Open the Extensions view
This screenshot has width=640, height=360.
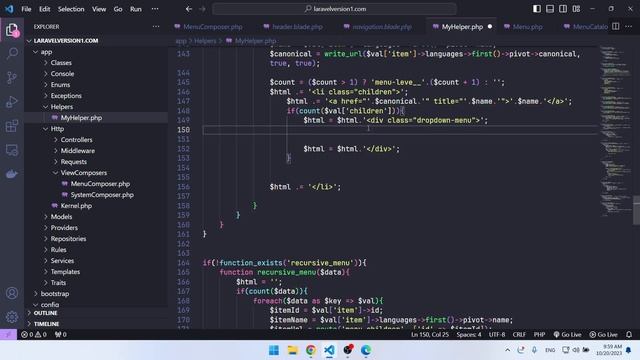point(12,126)
